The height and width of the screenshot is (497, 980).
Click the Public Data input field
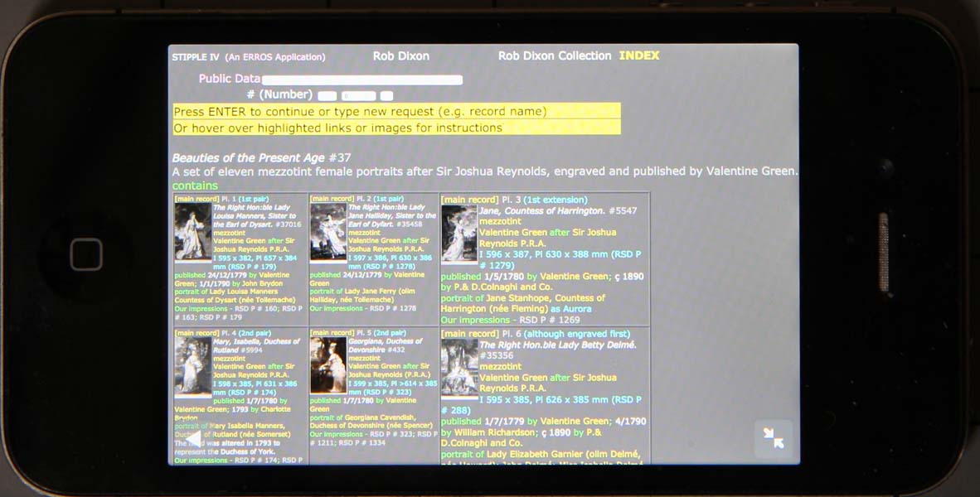[x=361, y=80]
